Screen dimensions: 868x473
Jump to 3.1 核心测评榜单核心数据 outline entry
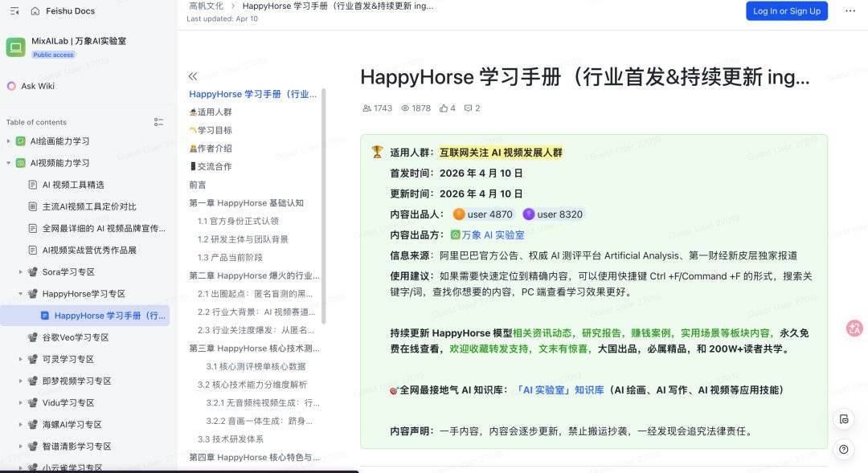(256, 367)
